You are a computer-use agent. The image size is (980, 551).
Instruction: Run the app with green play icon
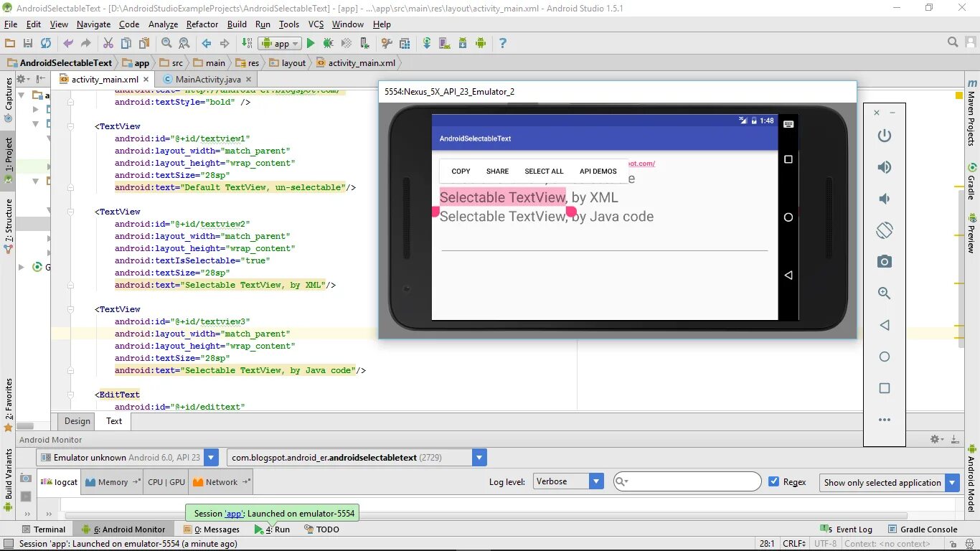[x=311, y=43]
